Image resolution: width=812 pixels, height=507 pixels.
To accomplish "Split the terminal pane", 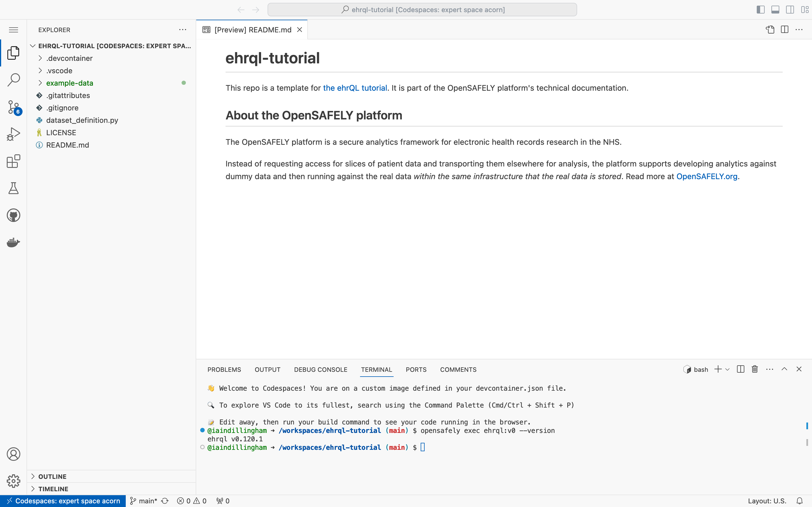I will click(740, 369).
